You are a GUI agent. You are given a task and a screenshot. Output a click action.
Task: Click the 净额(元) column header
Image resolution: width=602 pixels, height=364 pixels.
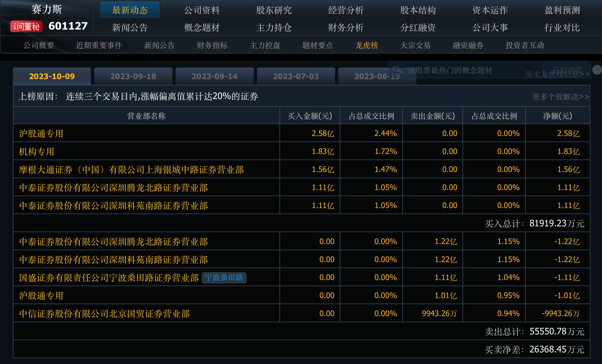tap(558, 116)
